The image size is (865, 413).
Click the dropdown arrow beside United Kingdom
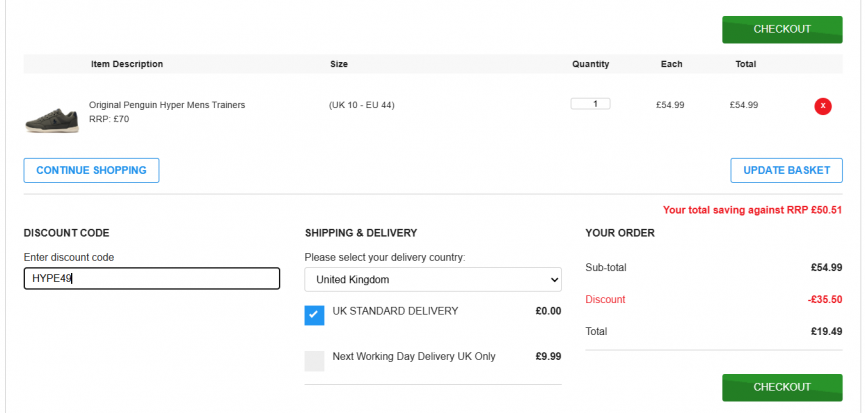(554, 280)
